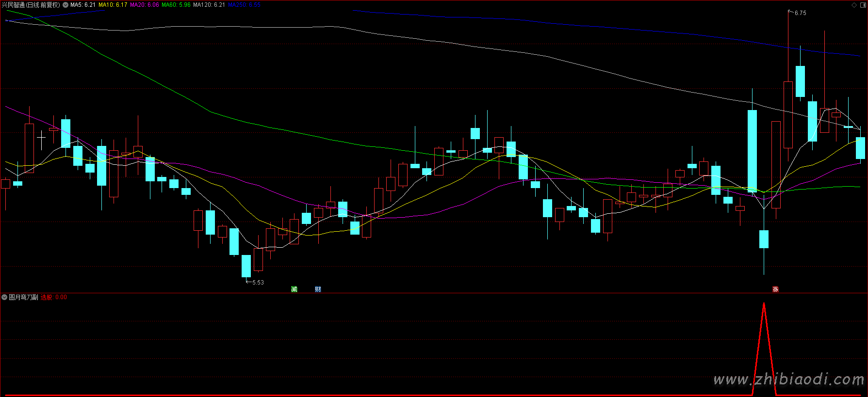Image resolution: width=868 pixels, height=397 pixels.
Task: Click the zhibiaodi.com watermark link
Action: coord(788,380)
